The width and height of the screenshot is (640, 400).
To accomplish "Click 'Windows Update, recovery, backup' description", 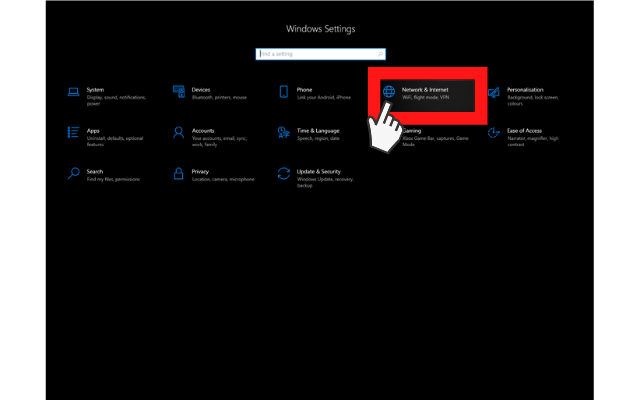I will [x=325, y=182].
